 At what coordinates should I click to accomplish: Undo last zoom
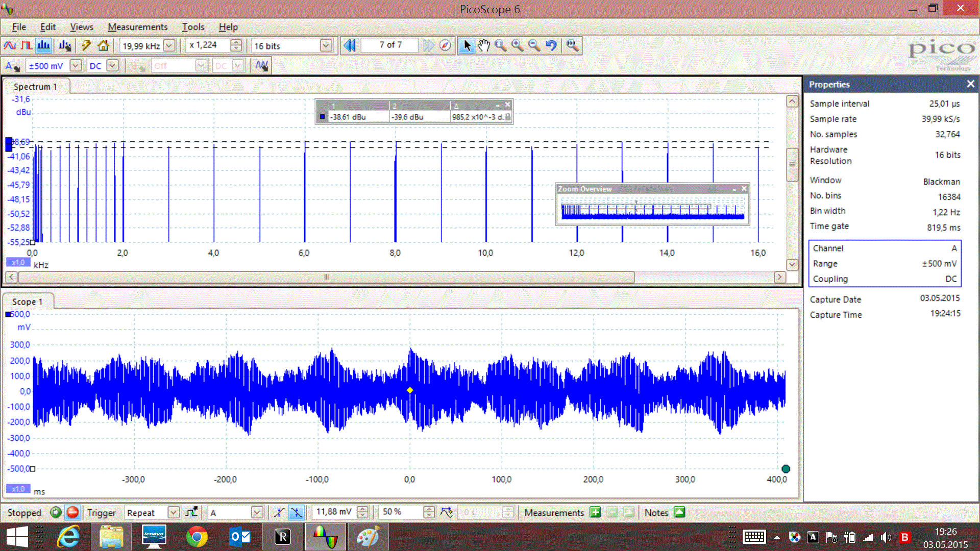click(551, 45)
